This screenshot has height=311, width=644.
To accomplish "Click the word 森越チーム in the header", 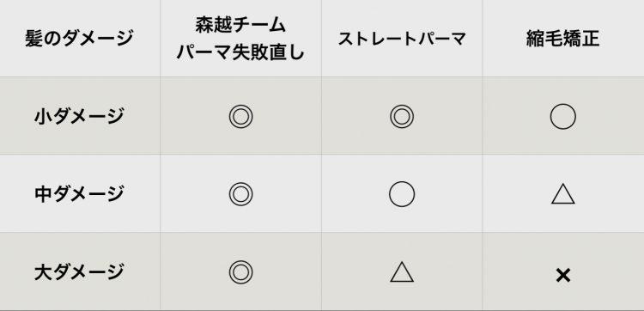I will pyautogui.click(x=240, y=25).
